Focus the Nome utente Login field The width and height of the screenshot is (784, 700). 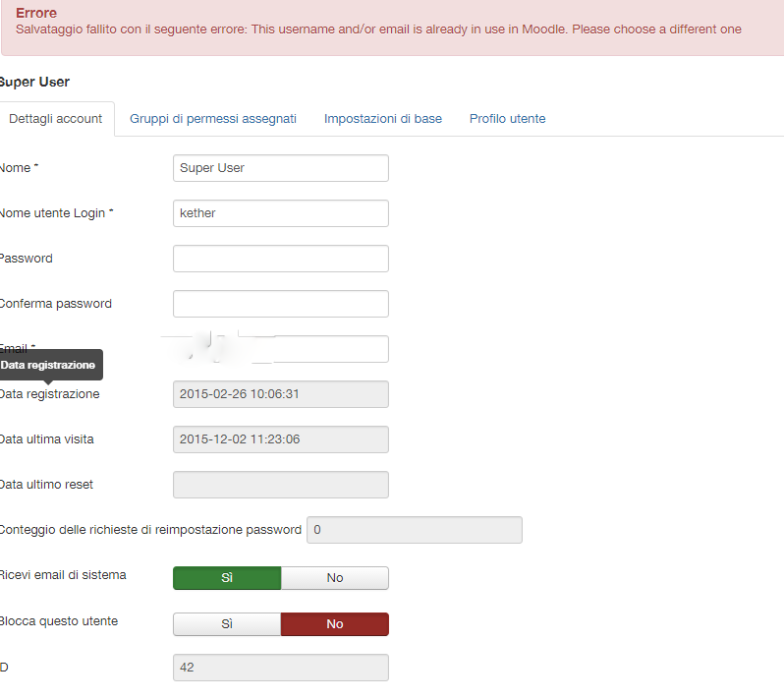tap(281, 213)
